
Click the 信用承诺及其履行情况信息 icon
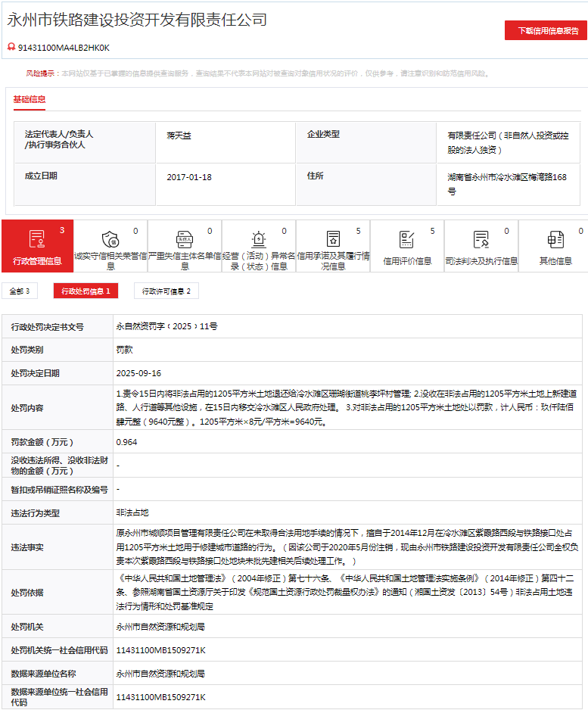(333, 240)
